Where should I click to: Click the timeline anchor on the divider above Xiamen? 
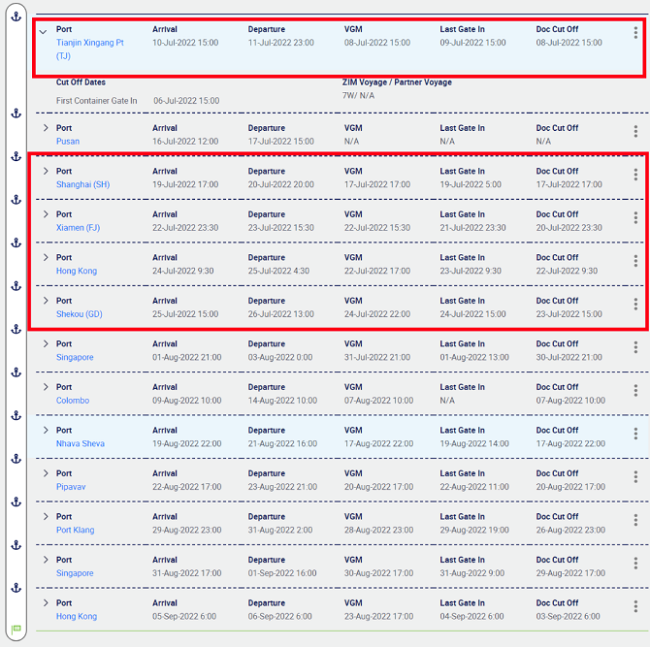[16, 199]
